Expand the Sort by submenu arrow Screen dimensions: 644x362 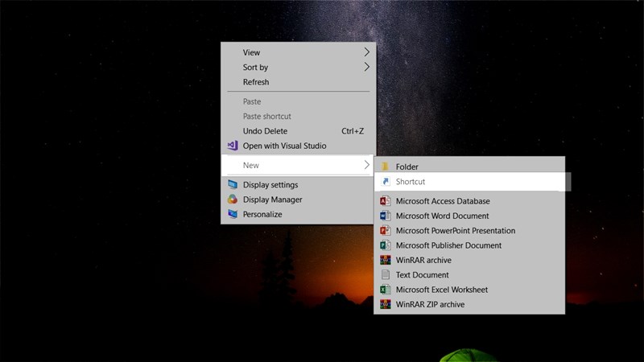point(367,68)
